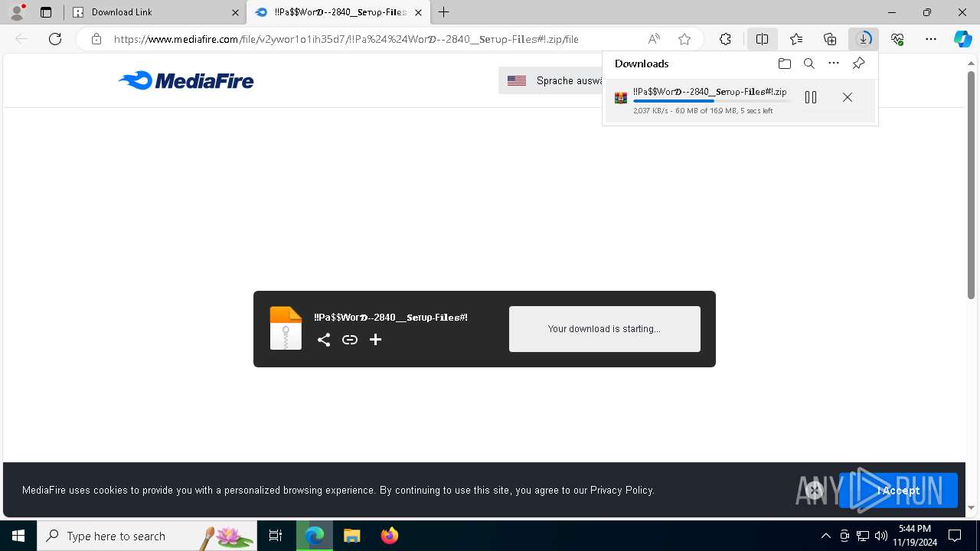Show hidden system tray icons
The height and width of the screenshot is (551, 980).
(825, 536)
